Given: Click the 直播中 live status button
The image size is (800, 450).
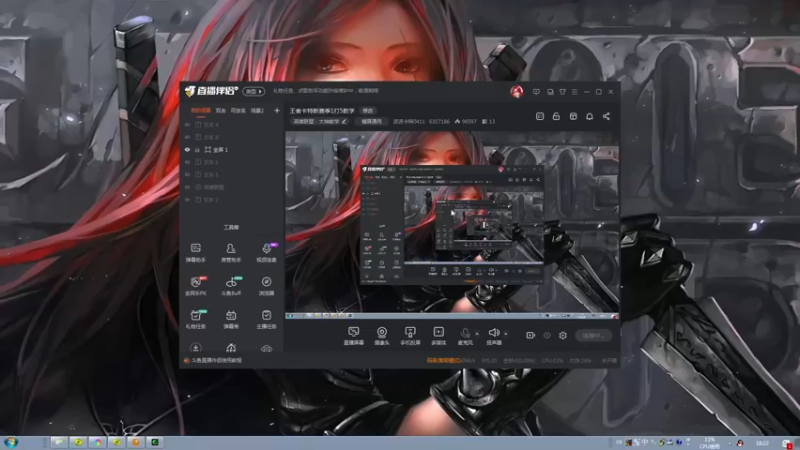Looking at the screenshot, I should [x=593, y=335].
